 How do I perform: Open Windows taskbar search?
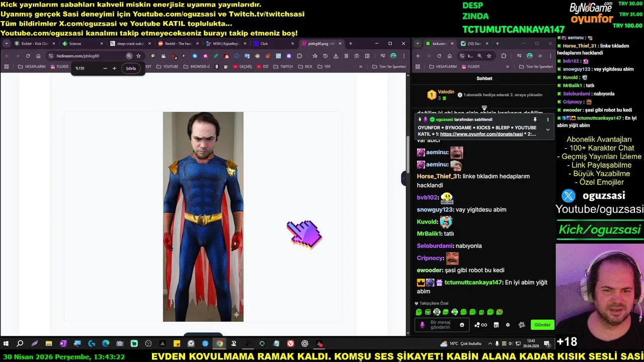20,344
